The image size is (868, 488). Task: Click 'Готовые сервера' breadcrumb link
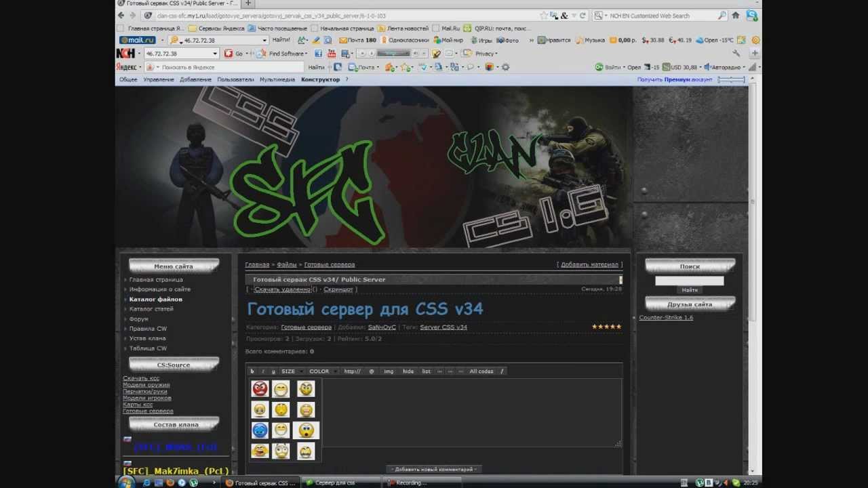(330, 264)
